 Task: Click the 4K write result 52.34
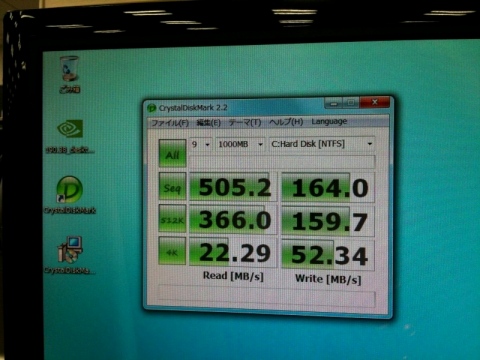(x=328, y=254)
